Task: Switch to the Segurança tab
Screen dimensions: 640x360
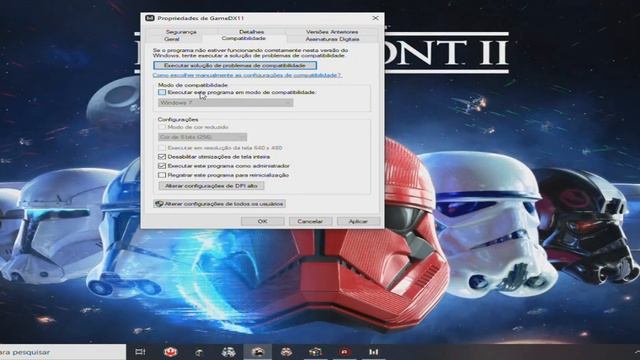Action: click(181, 31)
